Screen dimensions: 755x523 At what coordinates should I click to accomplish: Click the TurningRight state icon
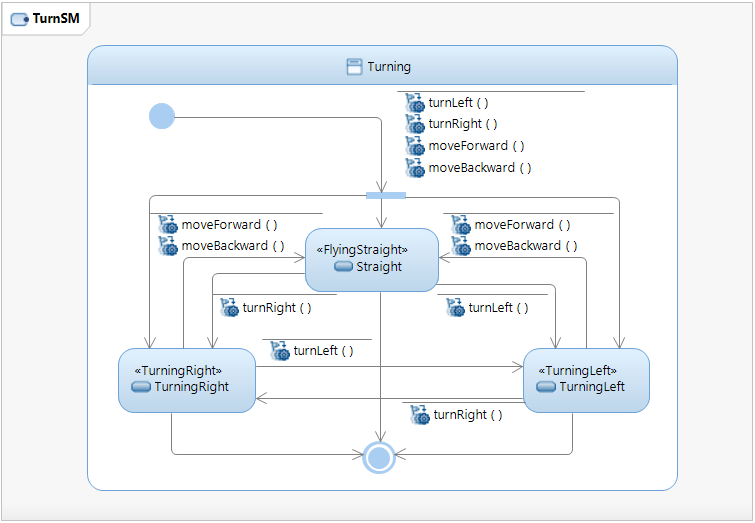pyautogui.click(x=141, y=387)
